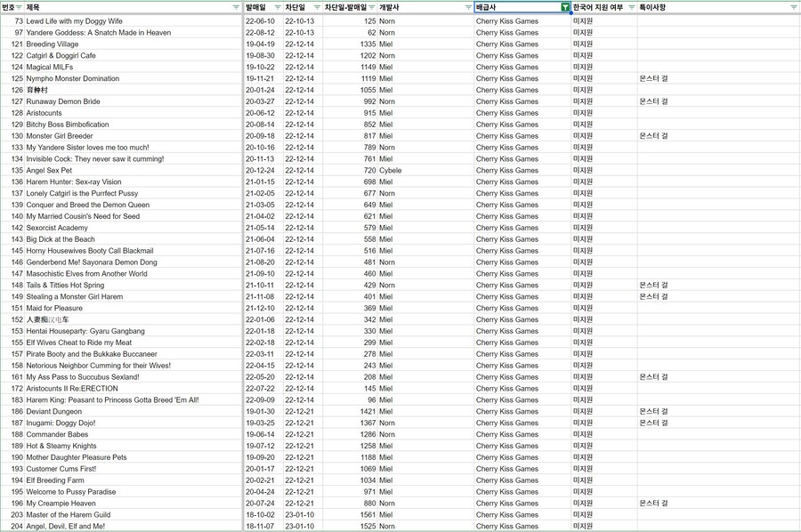Select 'Cherry Kiss Games' cell in row 135
The height and width of the screenshot is (532, 801).
[x=507, y=170]
